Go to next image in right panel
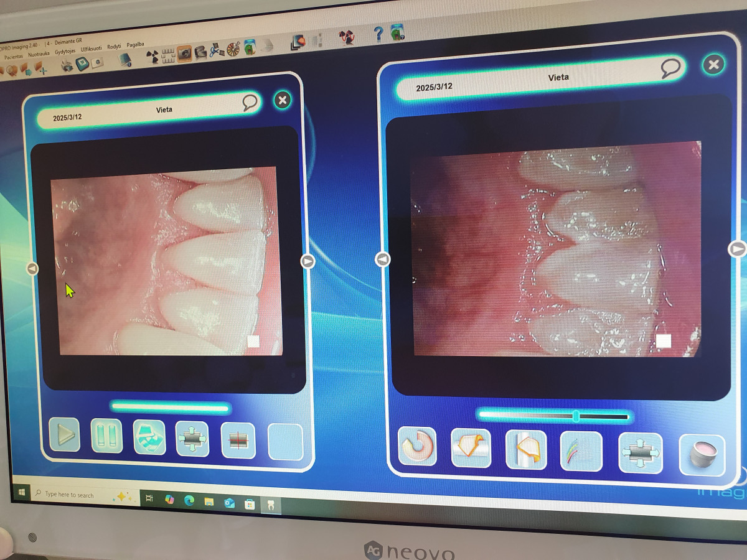The image size is (747, 560). [x=737, y=249]
